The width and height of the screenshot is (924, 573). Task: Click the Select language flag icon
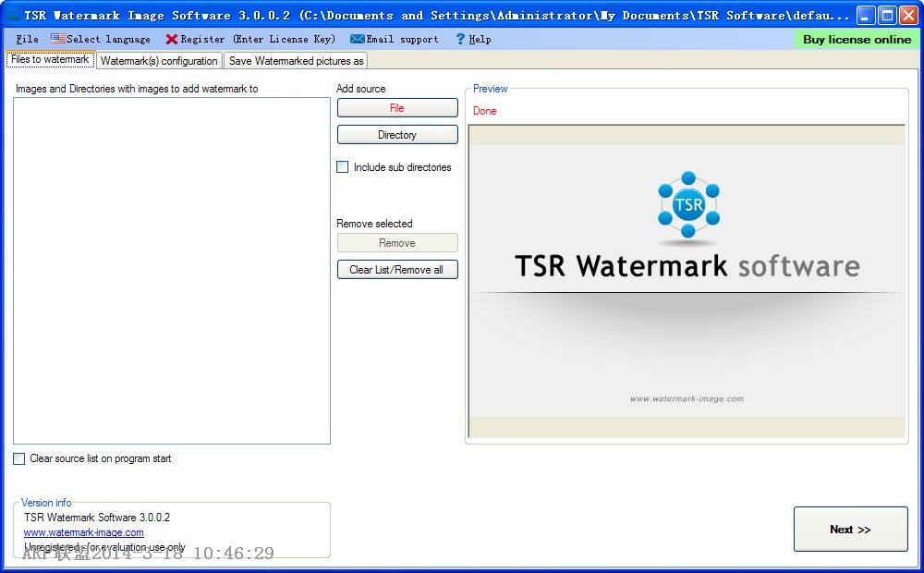point(59,39)
